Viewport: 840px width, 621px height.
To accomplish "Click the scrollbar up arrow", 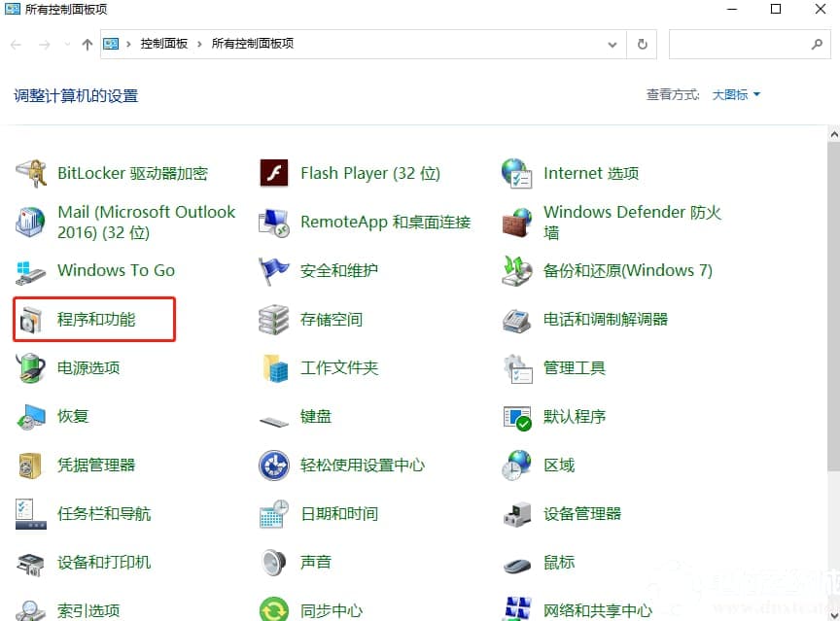I will pyautogui.click(x=833, y=134).
